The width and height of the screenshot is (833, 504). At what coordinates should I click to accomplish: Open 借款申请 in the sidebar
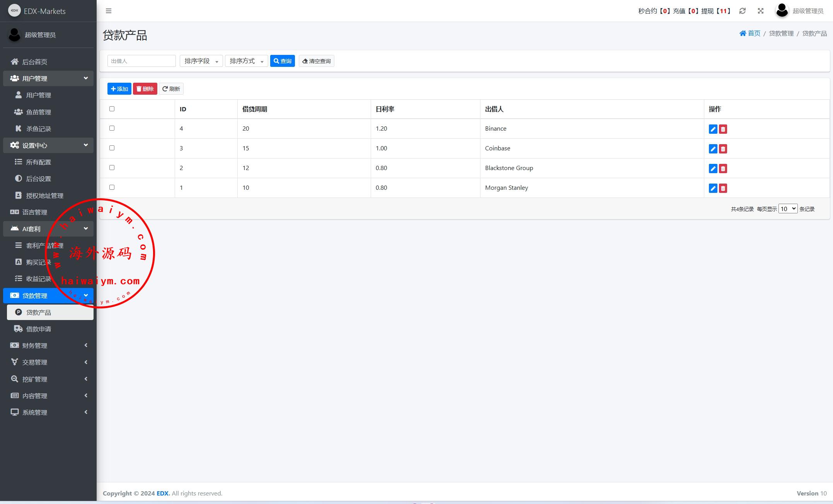coord(39,329)
